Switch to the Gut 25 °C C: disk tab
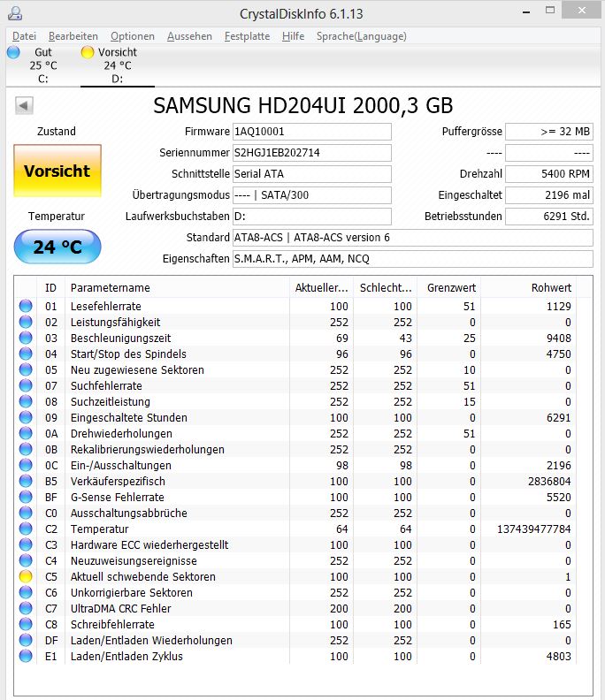This screenshot has width=605, height=700. (x=35, y=65)
